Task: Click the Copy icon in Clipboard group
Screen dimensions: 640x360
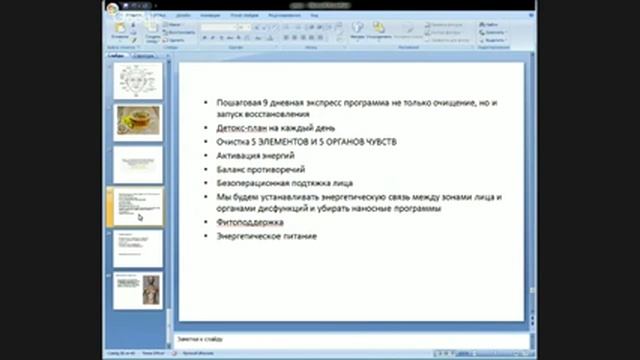Action: 133,33
